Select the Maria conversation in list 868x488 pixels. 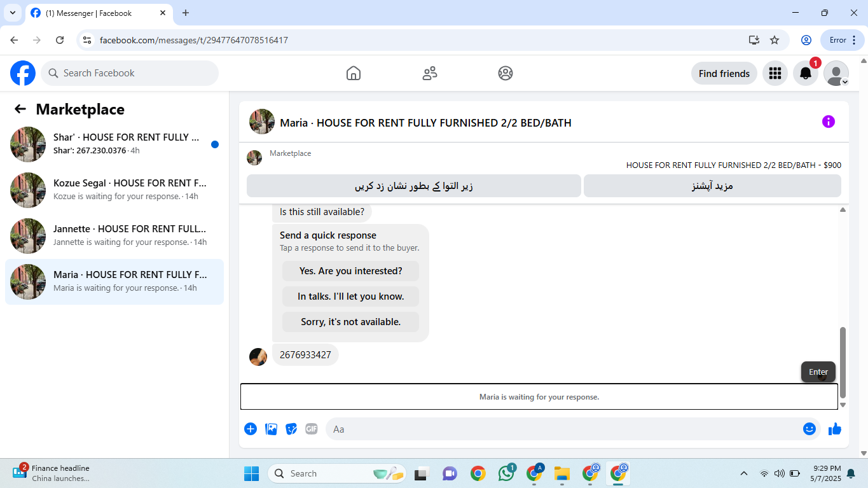coord(114,282)
